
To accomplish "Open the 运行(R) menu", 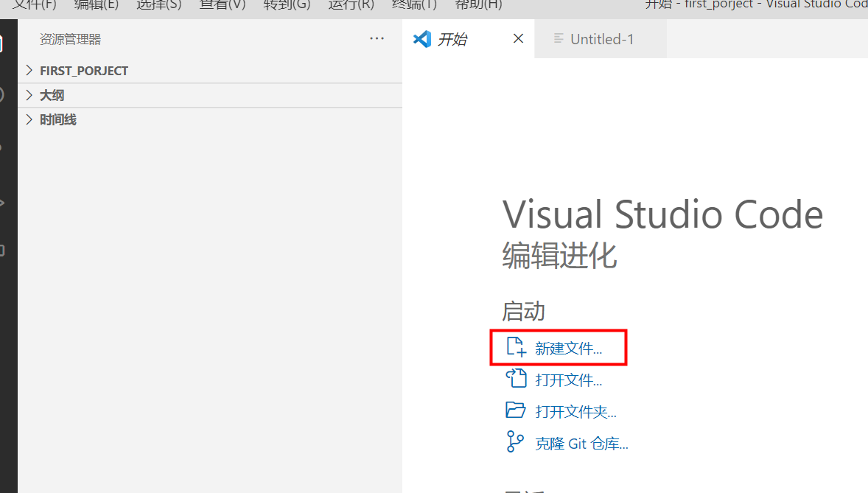I will (x=351, y=5).
